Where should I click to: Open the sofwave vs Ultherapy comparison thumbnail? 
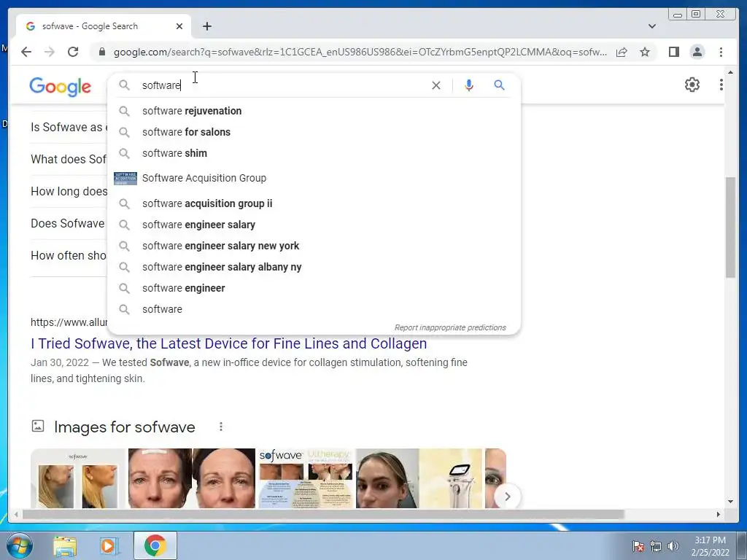pos(306,478)
